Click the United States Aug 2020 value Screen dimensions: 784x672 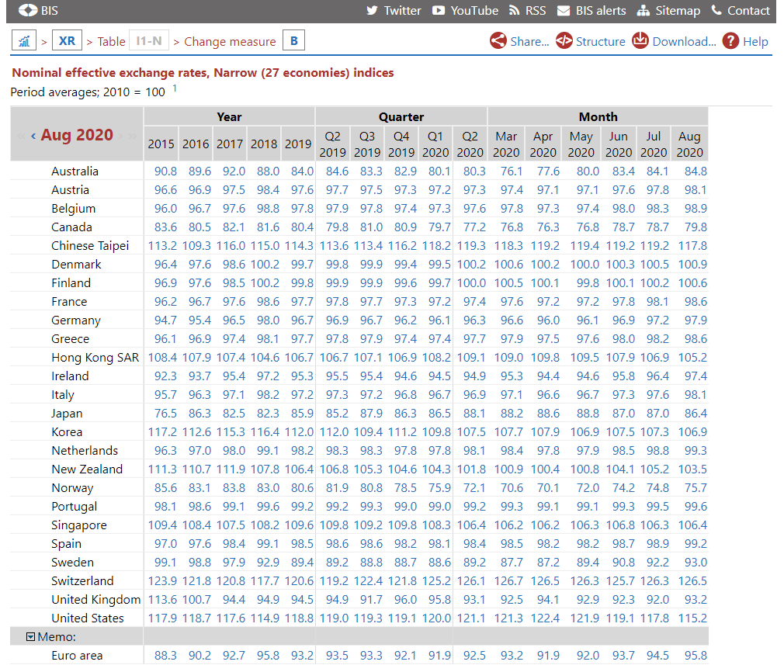(689, 618)
